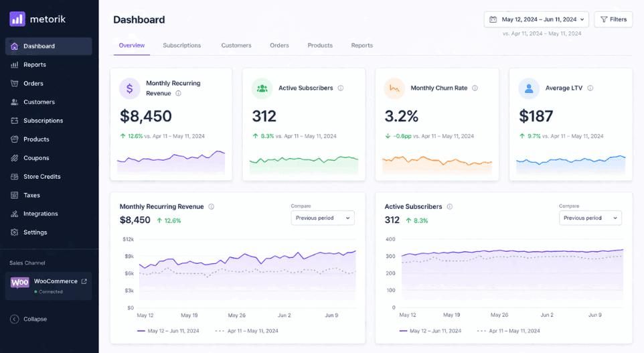Toggle Apr 11 – May 11 legend on Subscribers chart
The width and height of the screenshot is (644, 353).
(x=509, y=331)
